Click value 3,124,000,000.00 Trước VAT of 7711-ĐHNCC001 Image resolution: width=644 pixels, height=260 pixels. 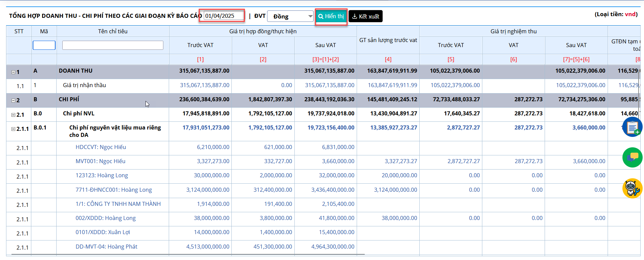(x=208, y=190)
